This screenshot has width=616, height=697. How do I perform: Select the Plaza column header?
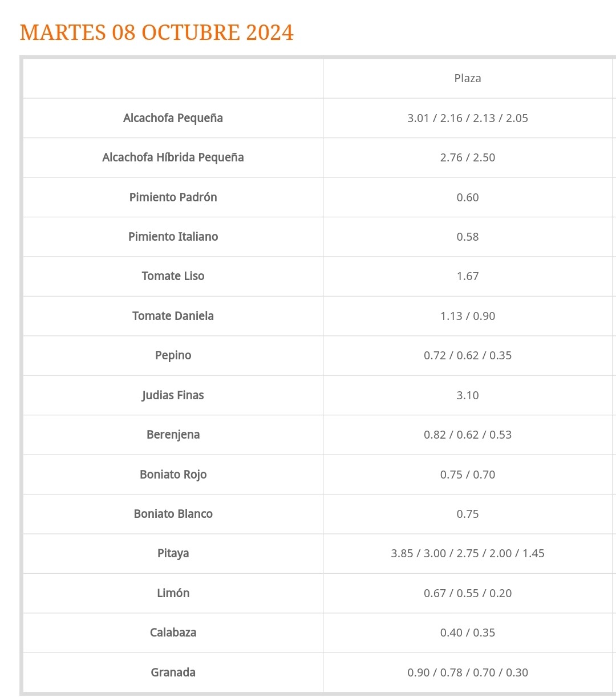coord(468,79)
